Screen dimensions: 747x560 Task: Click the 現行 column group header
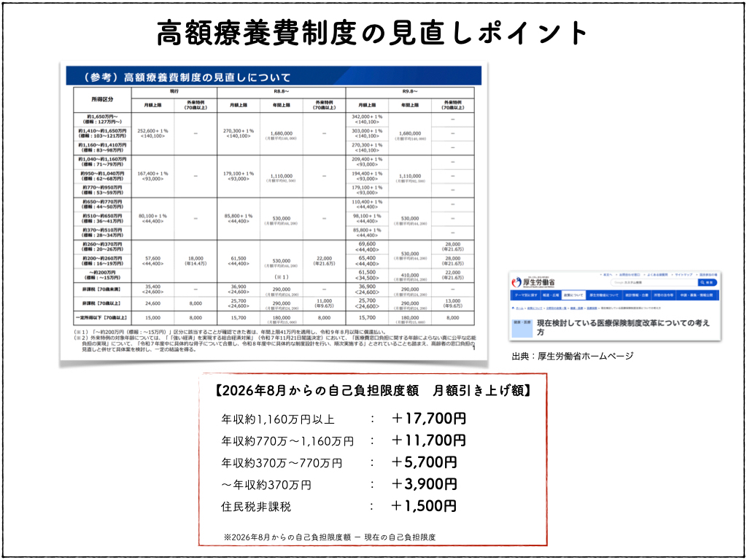coord(174,91)
